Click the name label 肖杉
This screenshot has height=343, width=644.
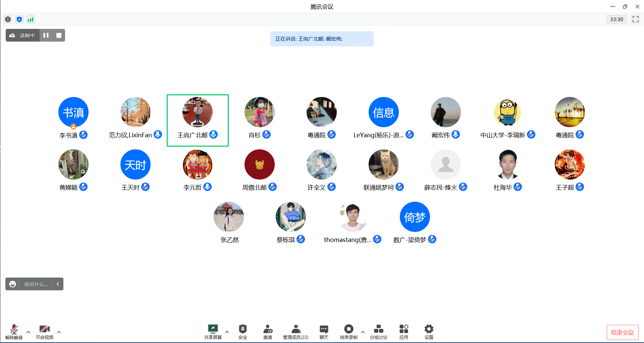point(255,135)
